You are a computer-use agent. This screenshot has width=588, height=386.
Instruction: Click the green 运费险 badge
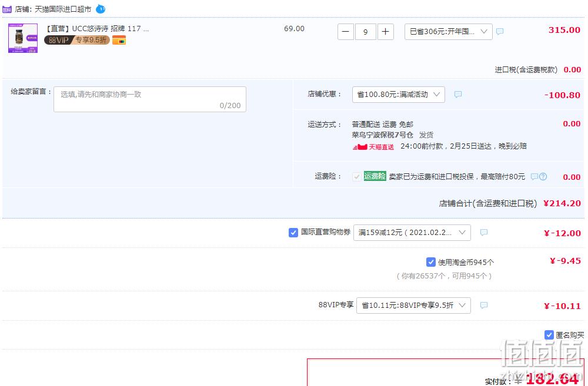(375, 176)
